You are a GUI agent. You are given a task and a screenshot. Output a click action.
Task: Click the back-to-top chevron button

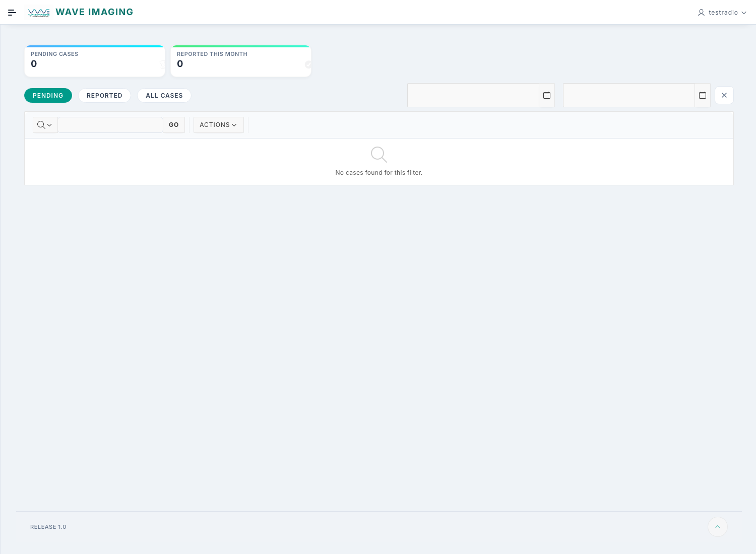pos(718,527)
